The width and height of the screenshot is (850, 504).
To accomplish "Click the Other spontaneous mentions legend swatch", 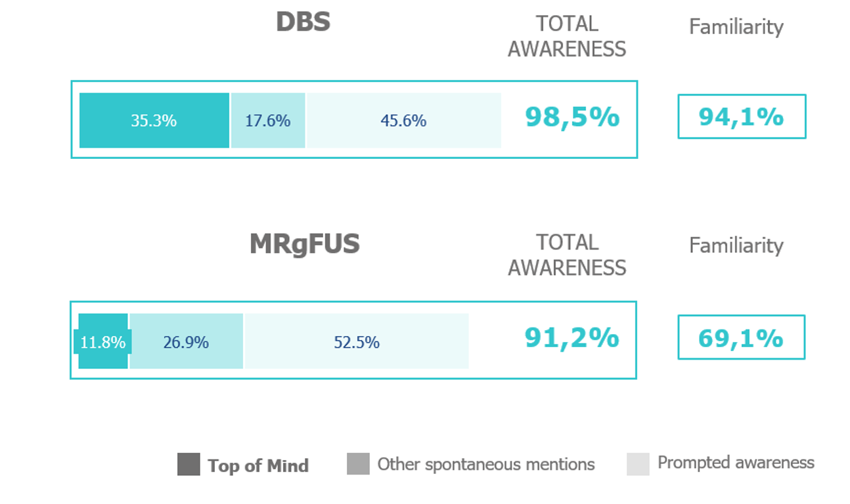I will click(358, 464).
